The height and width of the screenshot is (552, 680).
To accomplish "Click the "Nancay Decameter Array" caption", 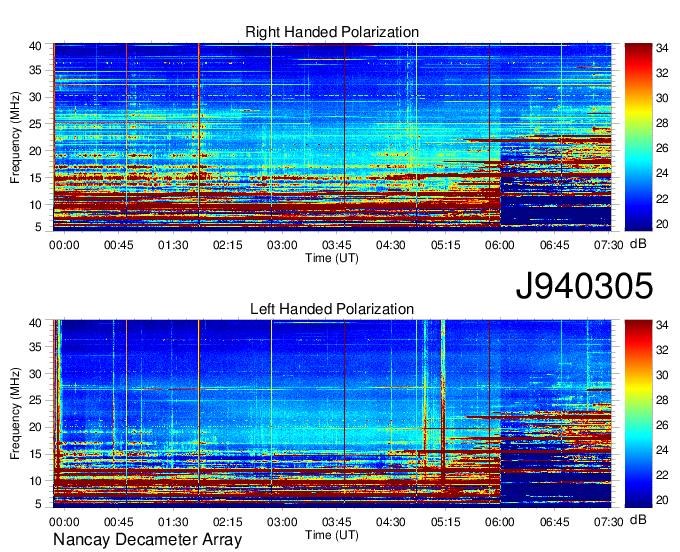I will click(x=147, y=540).
